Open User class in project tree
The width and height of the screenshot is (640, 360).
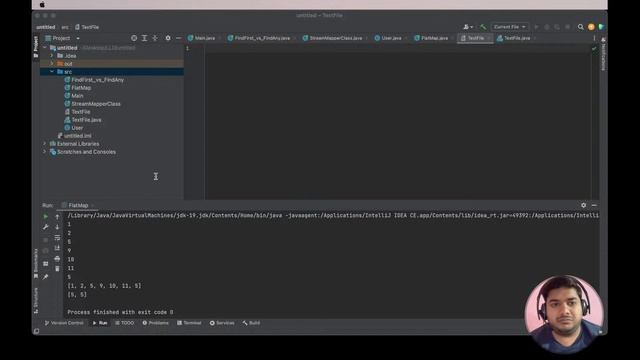(x=74, y=128)
